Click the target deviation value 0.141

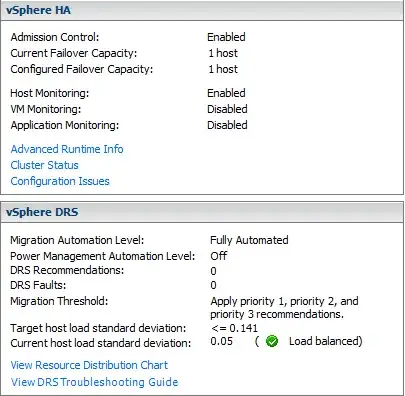coord(244,328)
